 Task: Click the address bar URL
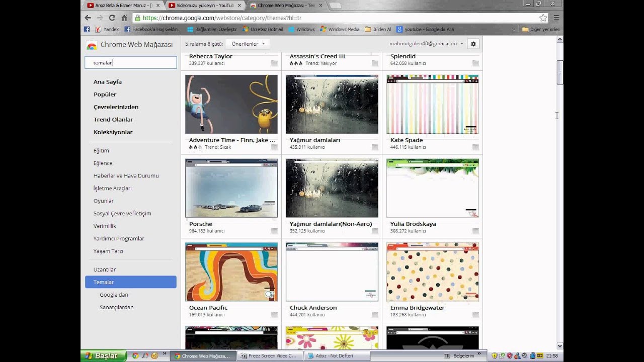pyautogui.click(x=222, y=18)
